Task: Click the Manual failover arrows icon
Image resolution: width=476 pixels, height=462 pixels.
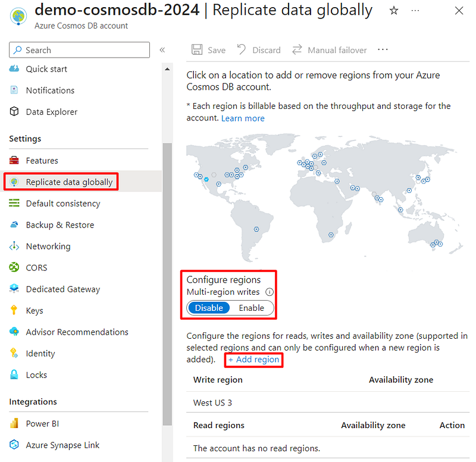Action: tap(297, 49)
